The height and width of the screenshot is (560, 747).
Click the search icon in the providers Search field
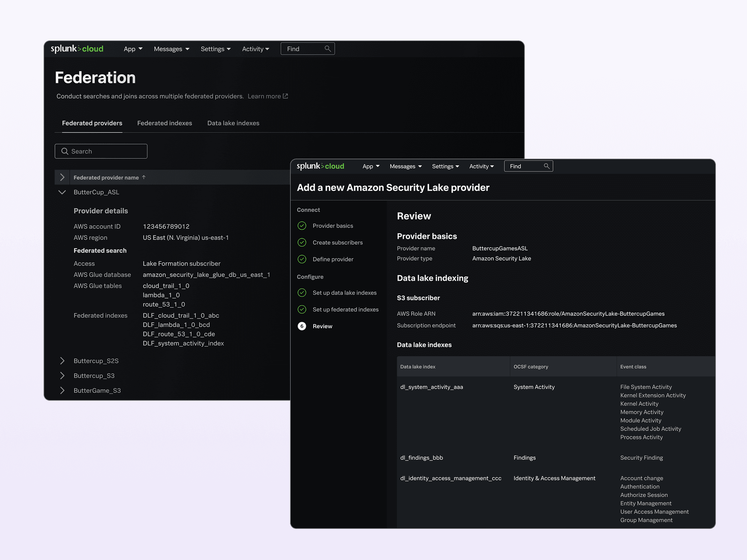click(65, 151)
